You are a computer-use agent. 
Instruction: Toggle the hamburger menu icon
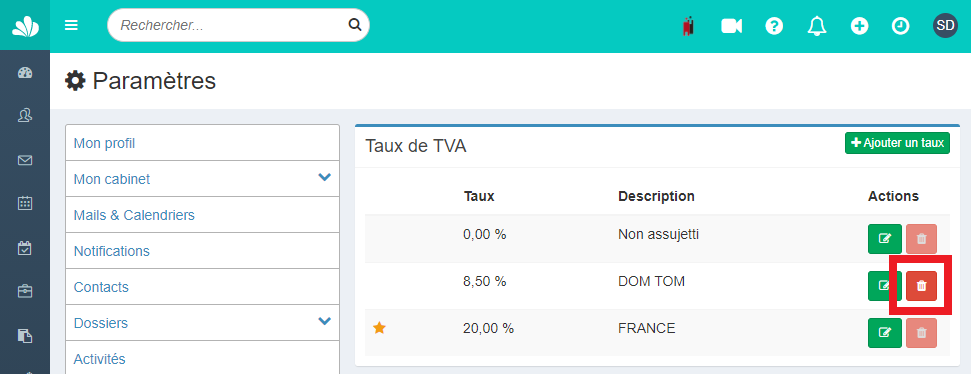click(71, 25)
